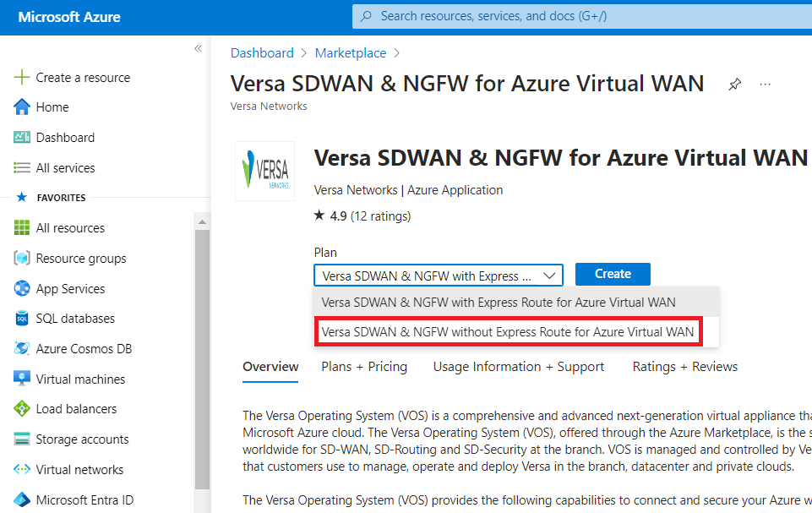Click the Virtual machines monitor icon

tap(22, 379)
